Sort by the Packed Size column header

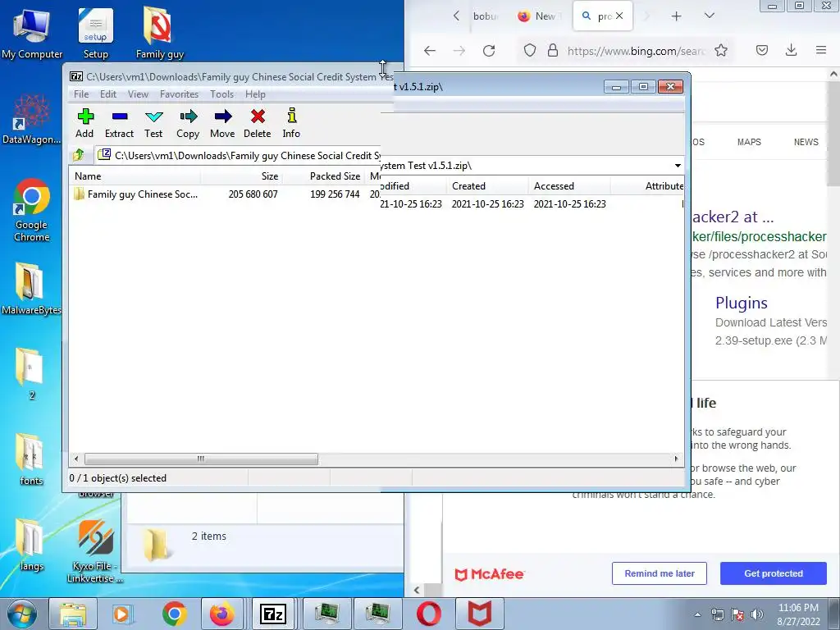click(x=324, y=176)
